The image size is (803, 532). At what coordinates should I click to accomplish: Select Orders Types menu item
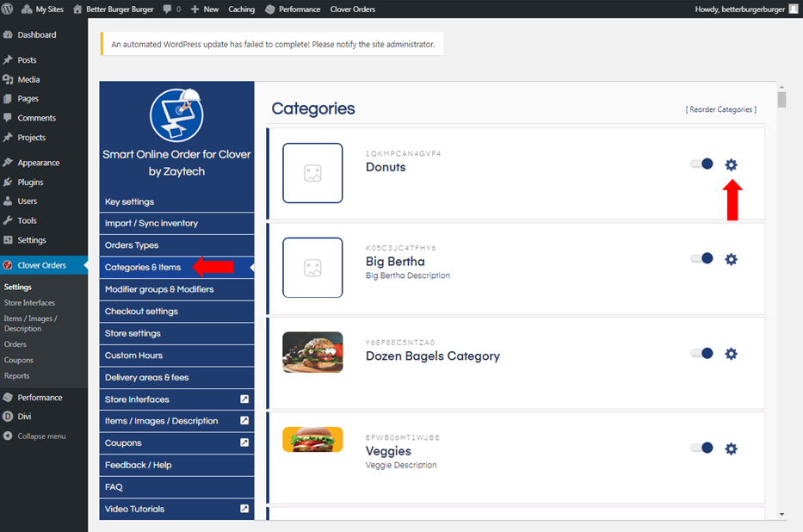click(176, 245)
